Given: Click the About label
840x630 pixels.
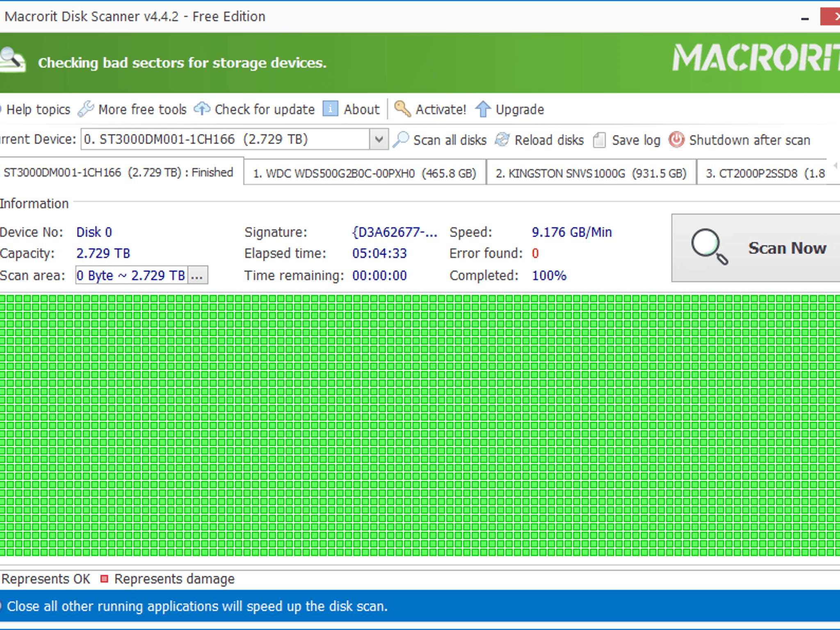Looking at the screenshot, I should pyautogui.click(x=361, y=110).
